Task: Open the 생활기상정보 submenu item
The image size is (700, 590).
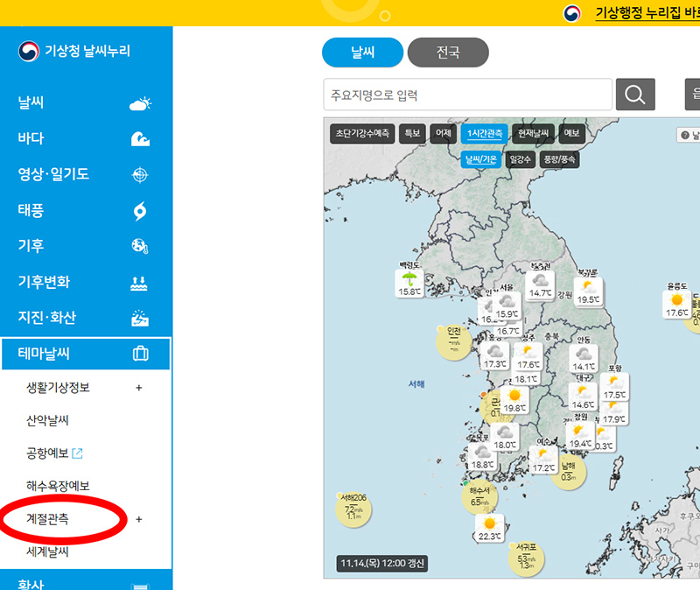Action: (x=58, y=388)
